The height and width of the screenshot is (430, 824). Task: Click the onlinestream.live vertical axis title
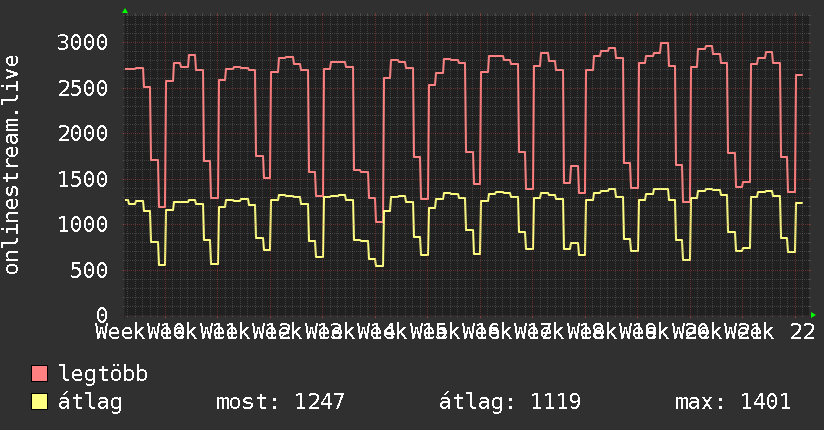tap(11, 165)
